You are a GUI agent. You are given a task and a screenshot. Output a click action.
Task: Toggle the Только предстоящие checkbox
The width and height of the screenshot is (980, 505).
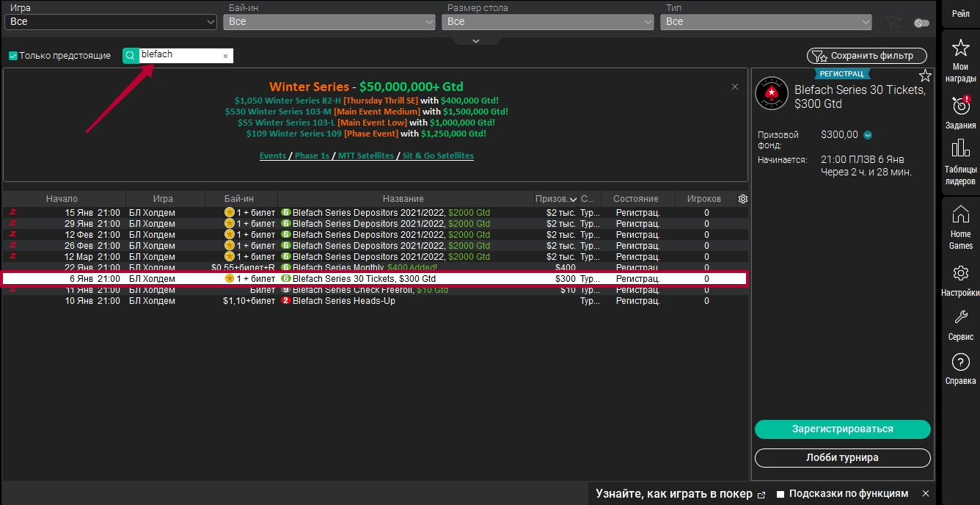[12, 56]
